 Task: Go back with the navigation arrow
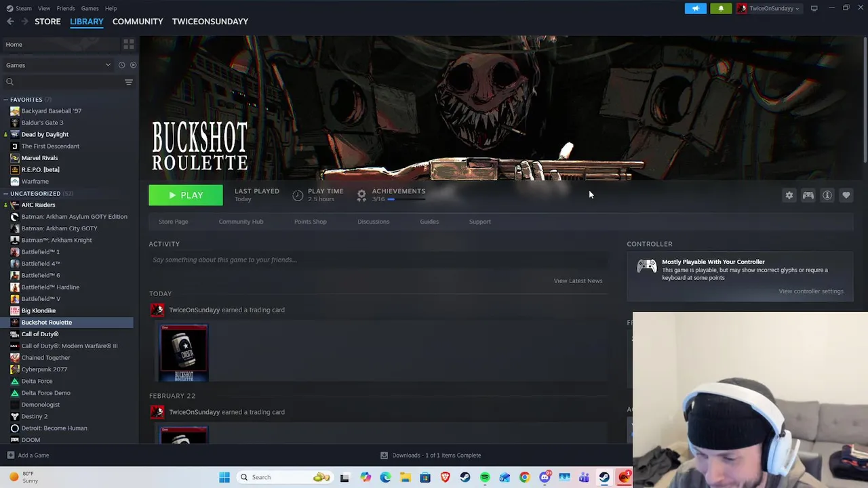(x=10, y=22)
